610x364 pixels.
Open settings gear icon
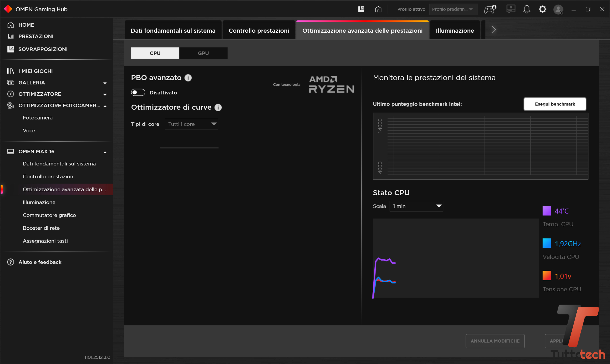click(542, 9)
